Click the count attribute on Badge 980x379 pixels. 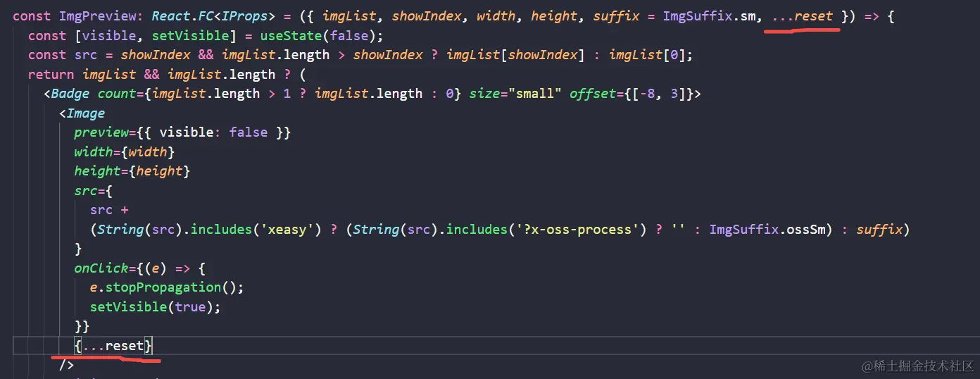point(117,94)
